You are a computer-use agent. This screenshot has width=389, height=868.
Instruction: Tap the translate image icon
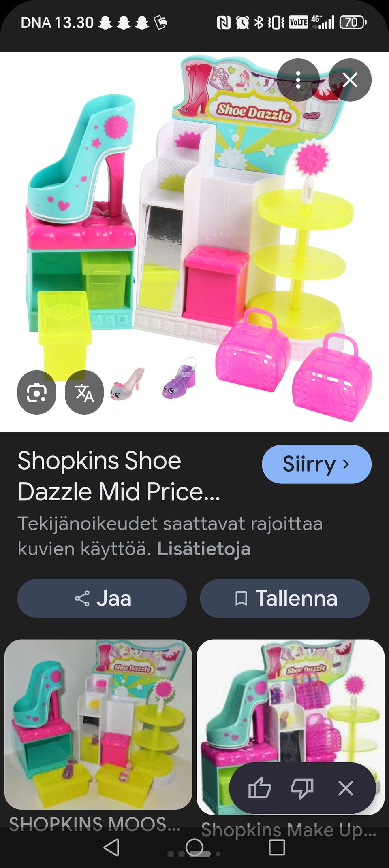84,392
